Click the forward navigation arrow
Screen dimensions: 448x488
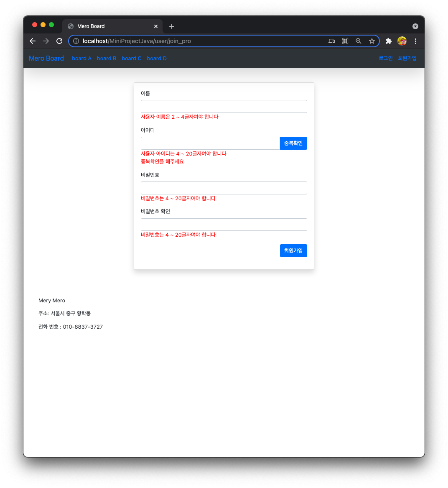(x=46, y=41)
